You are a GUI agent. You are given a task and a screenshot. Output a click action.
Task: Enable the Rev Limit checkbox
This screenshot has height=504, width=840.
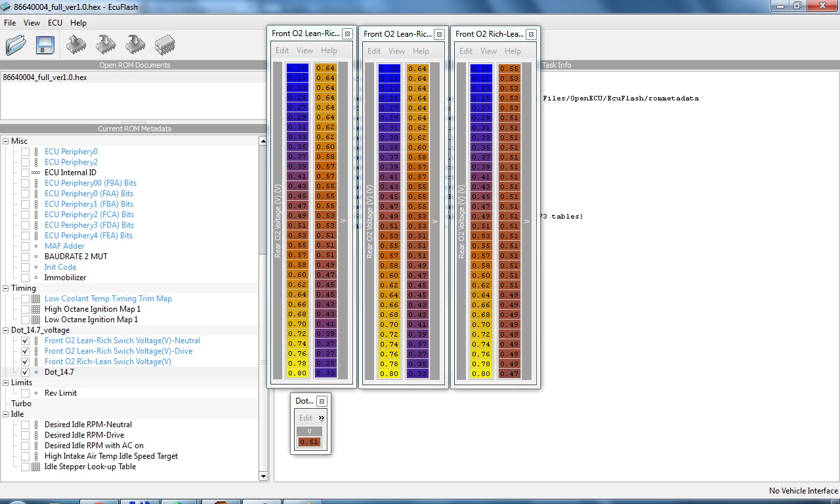pyautogui.click(x=25, y=393)
